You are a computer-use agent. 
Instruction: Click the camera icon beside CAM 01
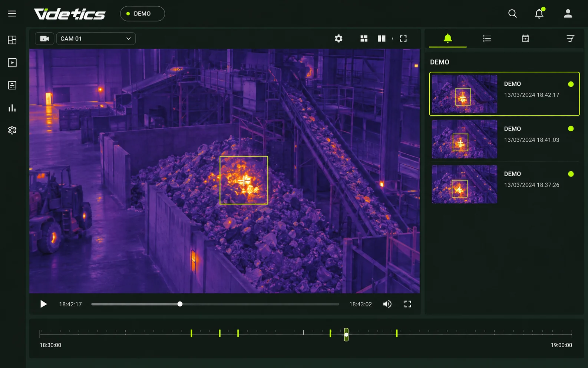[x=44, y=39]
